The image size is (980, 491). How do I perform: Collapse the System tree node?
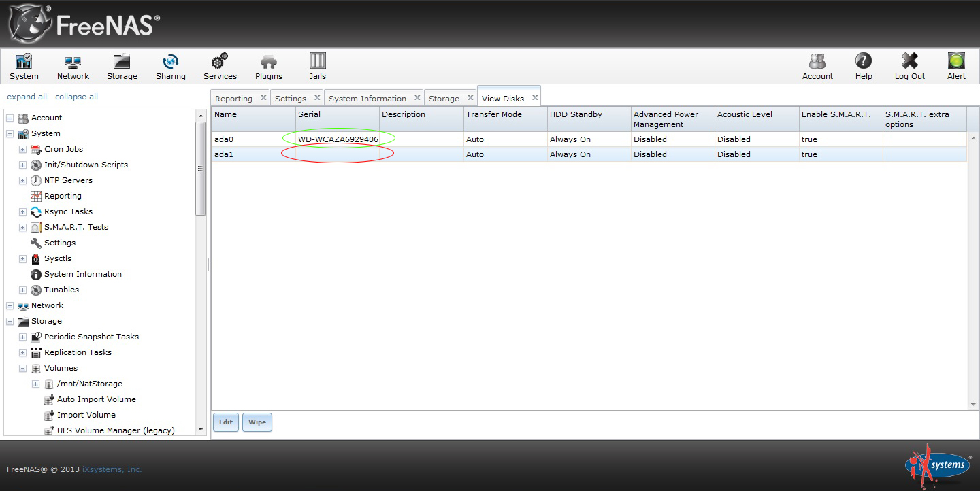click(10, 134)
